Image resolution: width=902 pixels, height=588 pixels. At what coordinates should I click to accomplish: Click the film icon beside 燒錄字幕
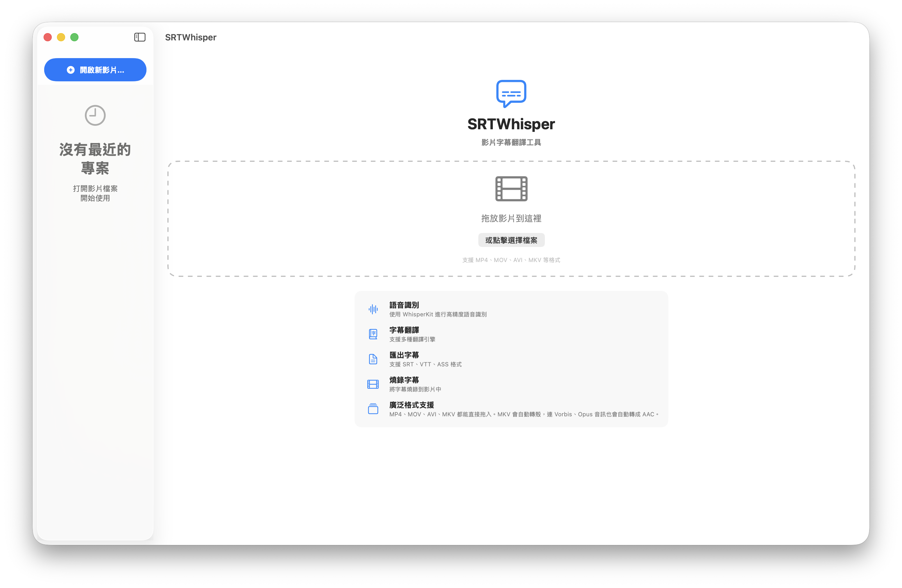[373, 384]
